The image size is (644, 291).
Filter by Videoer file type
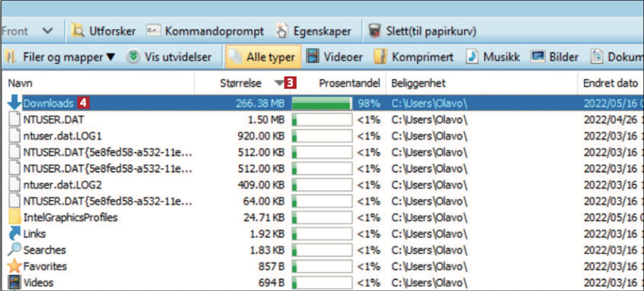click(335, 57)
